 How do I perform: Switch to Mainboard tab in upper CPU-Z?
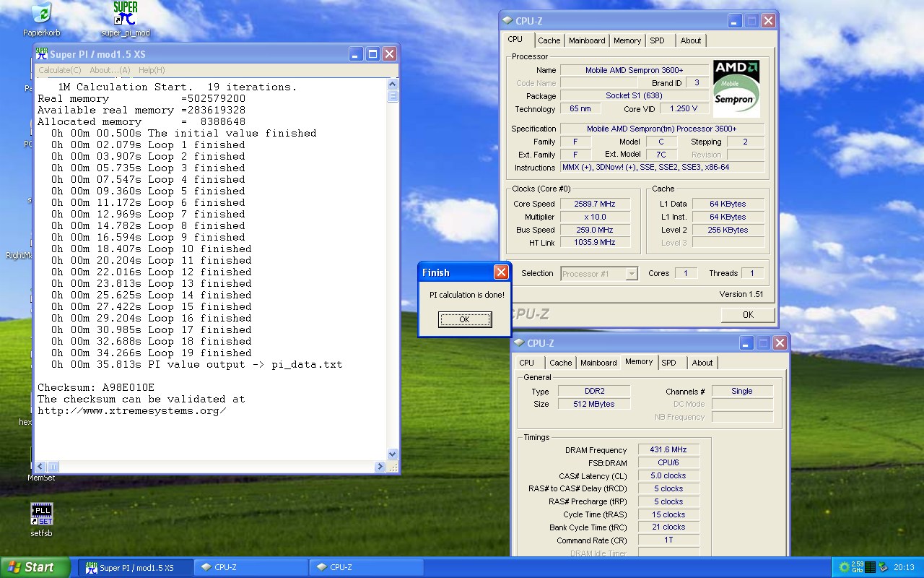click(x=587, y=40)
